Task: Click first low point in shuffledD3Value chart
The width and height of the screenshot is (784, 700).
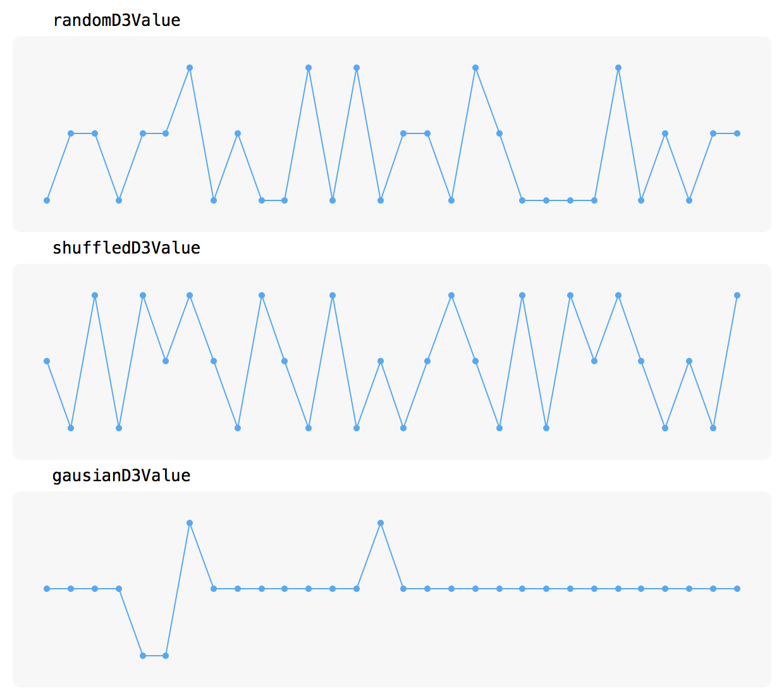Action: [x=71, y=428]
